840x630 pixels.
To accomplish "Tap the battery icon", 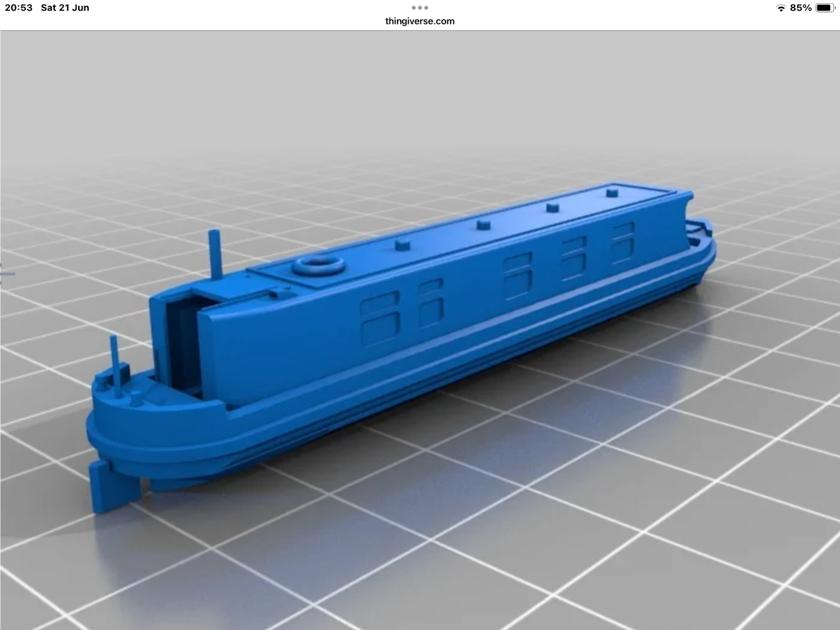I will pyautogui.click(x=824, y=8).
